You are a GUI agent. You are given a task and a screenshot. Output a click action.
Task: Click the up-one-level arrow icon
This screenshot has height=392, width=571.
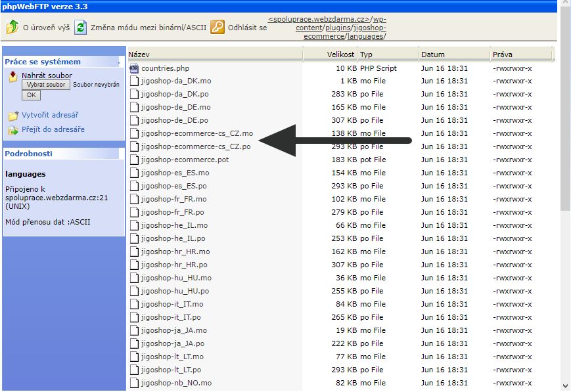tap(12, 27)
